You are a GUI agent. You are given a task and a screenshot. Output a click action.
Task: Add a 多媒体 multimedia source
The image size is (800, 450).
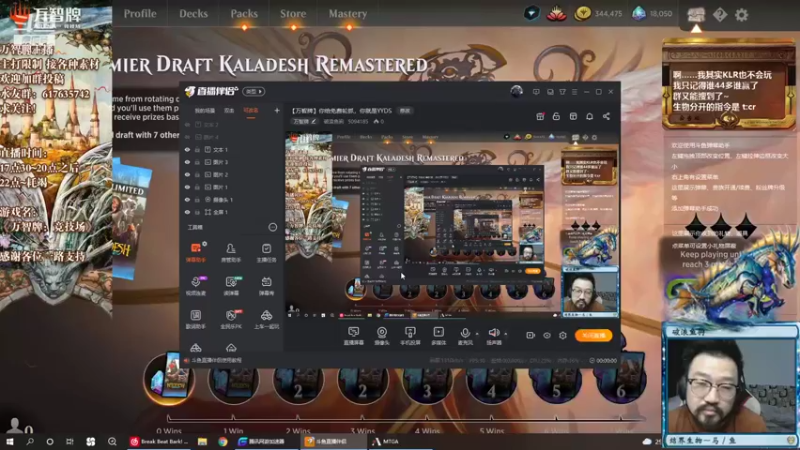(x=438, y=336)
